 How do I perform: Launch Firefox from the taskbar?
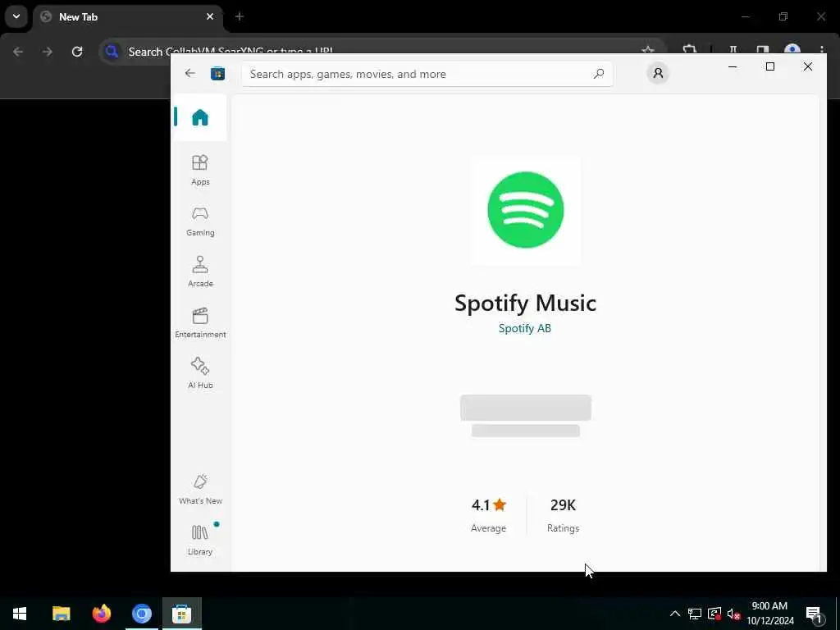click(101, 614)
